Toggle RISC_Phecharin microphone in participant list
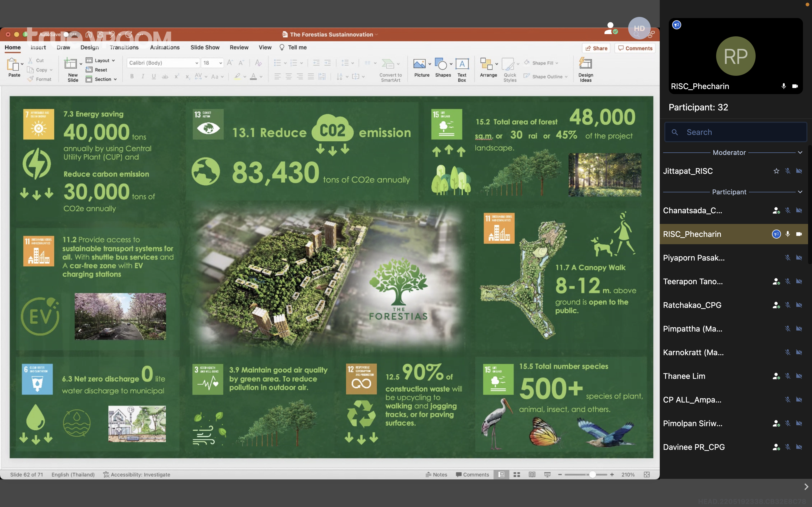The image size is (812, 507). click(787, 234)
